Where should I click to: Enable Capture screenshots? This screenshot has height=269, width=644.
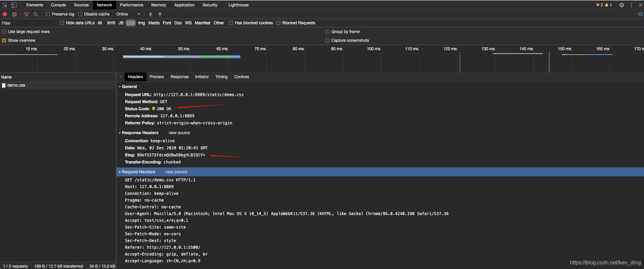point(327,40)
